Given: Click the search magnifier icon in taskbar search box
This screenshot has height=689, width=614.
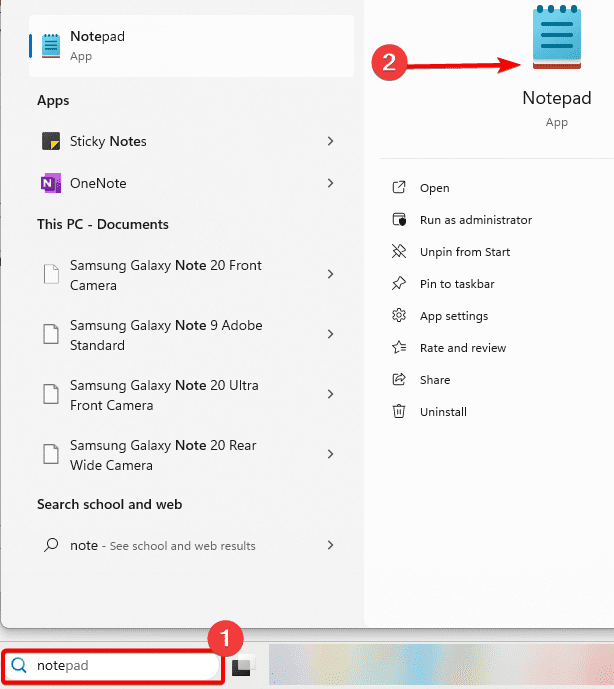Looking at the screenshot, I should click(19, 665).
